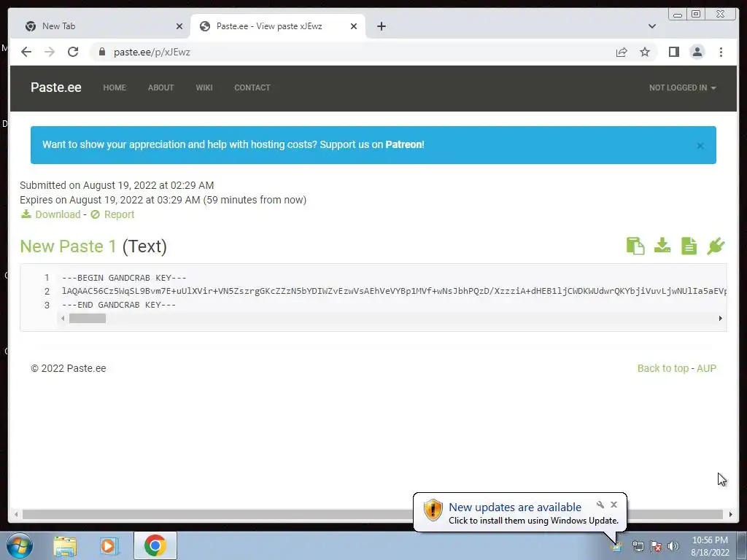Open the Action Center flag tray icon

tap(656, 546)
